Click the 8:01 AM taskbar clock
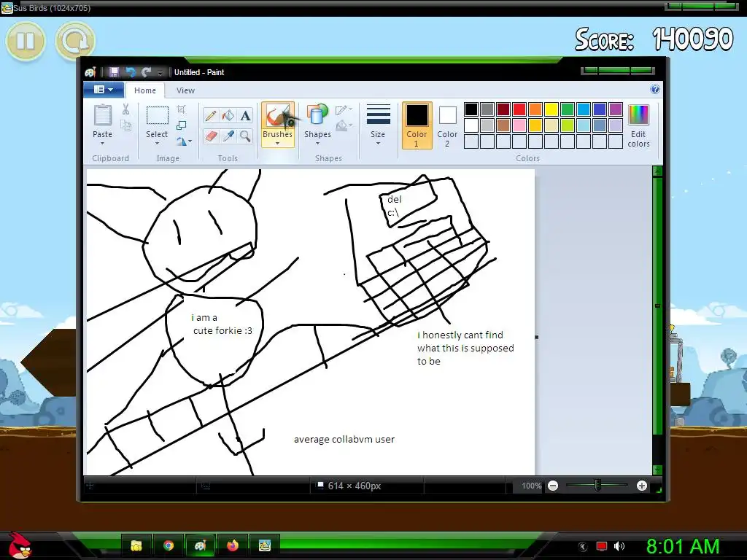The width and height of the screenshot is (747, 560). coord(683,546)
